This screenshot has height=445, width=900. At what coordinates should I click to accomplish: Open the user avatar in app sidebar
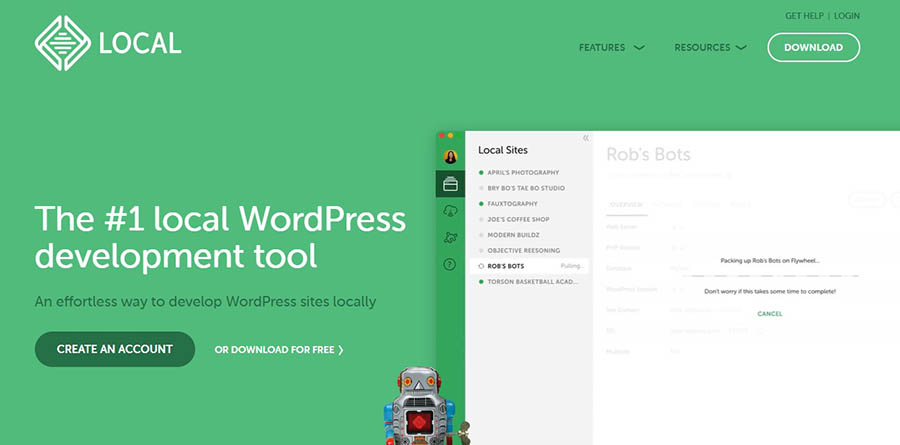450,157
